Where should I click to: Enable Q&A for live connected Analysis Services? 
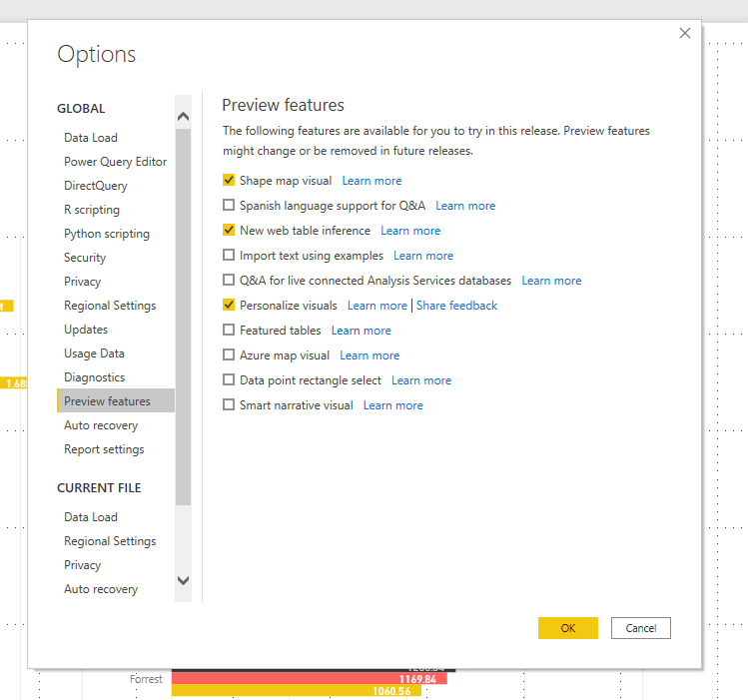point(229,280)
